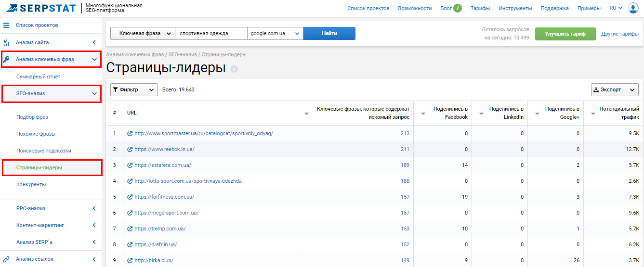The height and width of the screenshot is (267, 644).
Task: Click the sportmaster.ua sportivniy_odyag URL
Action: [x=204, y=134]
